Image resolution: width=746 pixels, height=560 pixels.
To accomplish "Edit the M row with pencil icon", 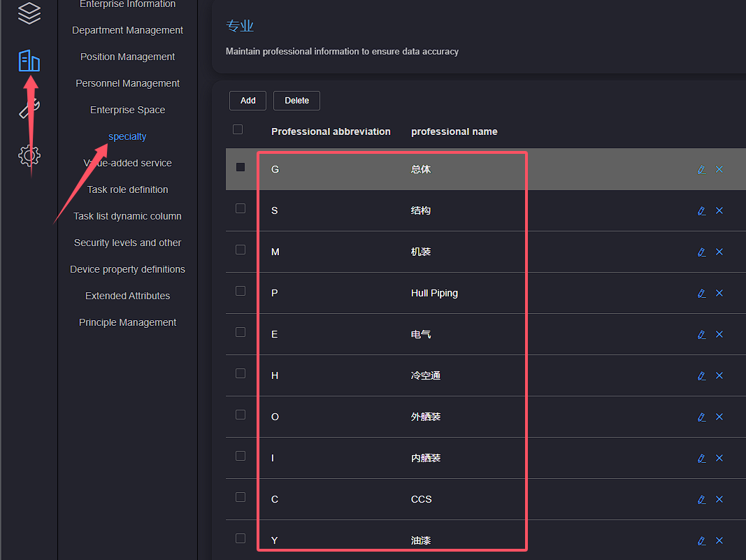I will 702,252.
